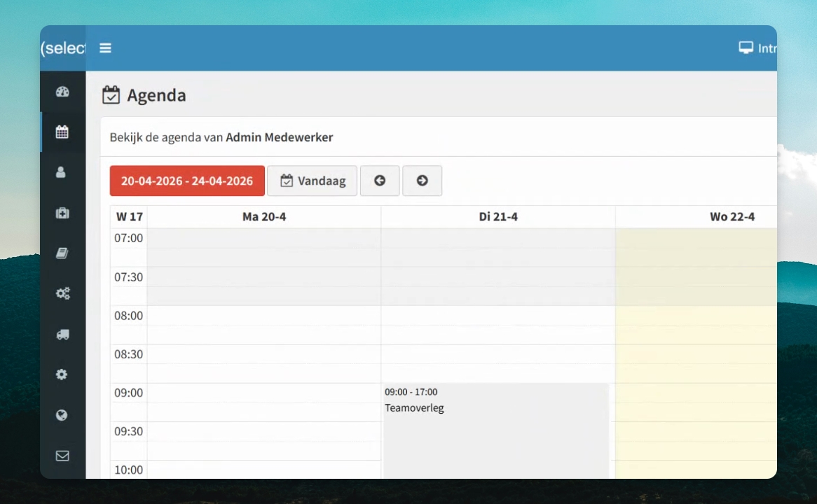Click the Ma 20-4 column header

[x=264, y=216]
